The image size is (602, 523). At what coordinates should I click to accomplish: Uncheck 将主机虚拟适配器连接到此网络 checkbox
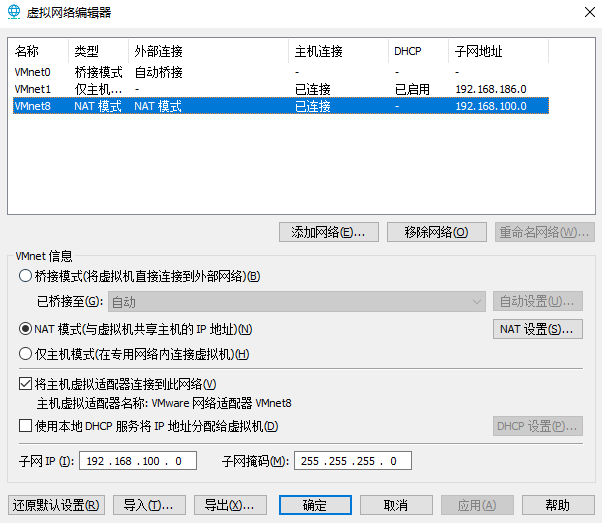(25, 384)
